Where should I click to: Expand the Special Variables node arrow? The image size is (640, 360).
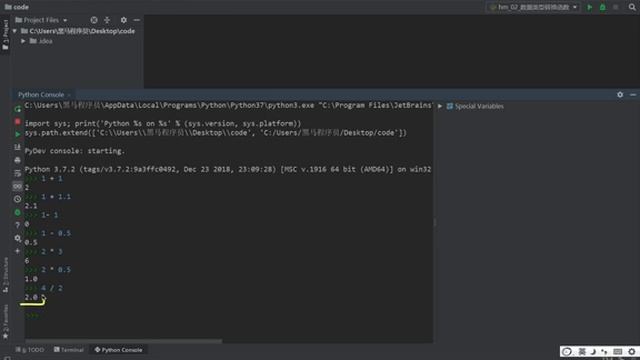[x=440, y=107]
